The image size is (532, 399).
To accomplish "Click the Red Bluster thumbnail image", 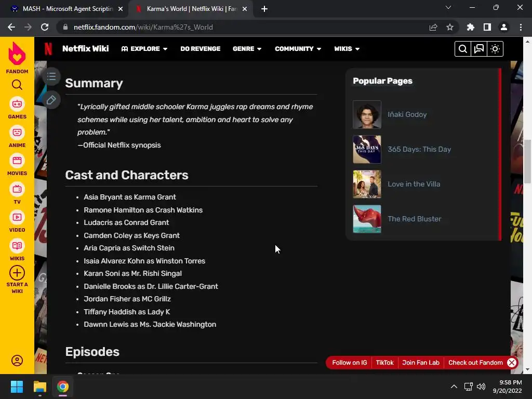I will click(367, 219).
